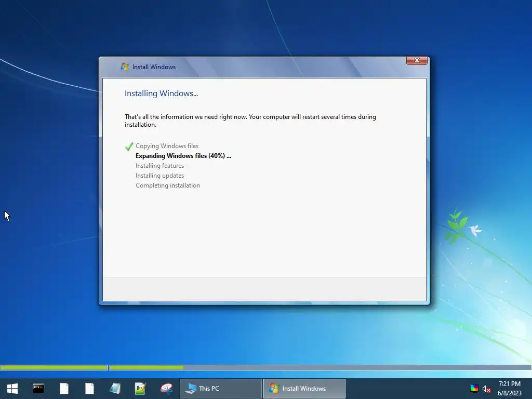Viewport: 532px width, 399px height.
Task: Open the Windows Start menu
Action: coord(12,389)
